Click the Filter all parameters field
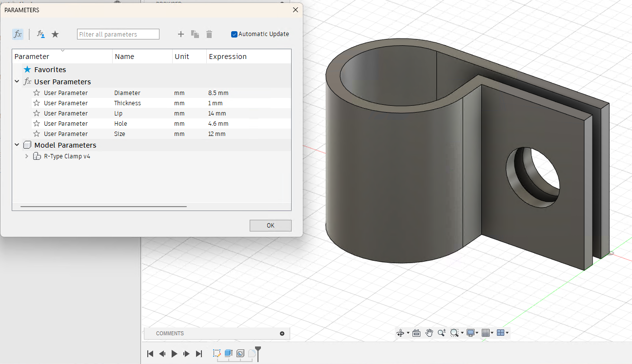This screenshot has height=364, width=632. tap(118, 34)
